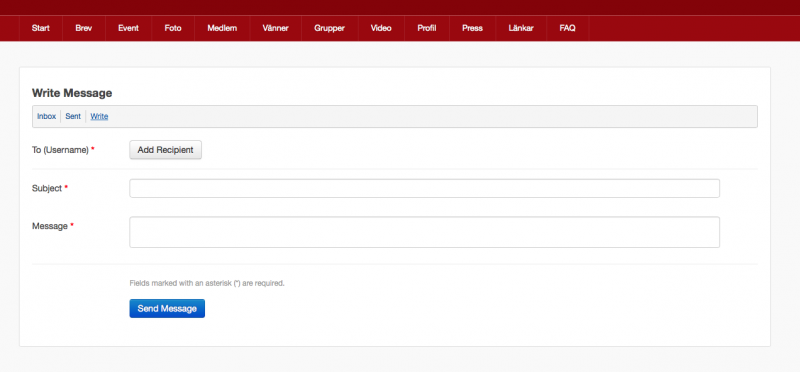Open the Grupper section
800x372 pixels.
click(x=330, y=29)
